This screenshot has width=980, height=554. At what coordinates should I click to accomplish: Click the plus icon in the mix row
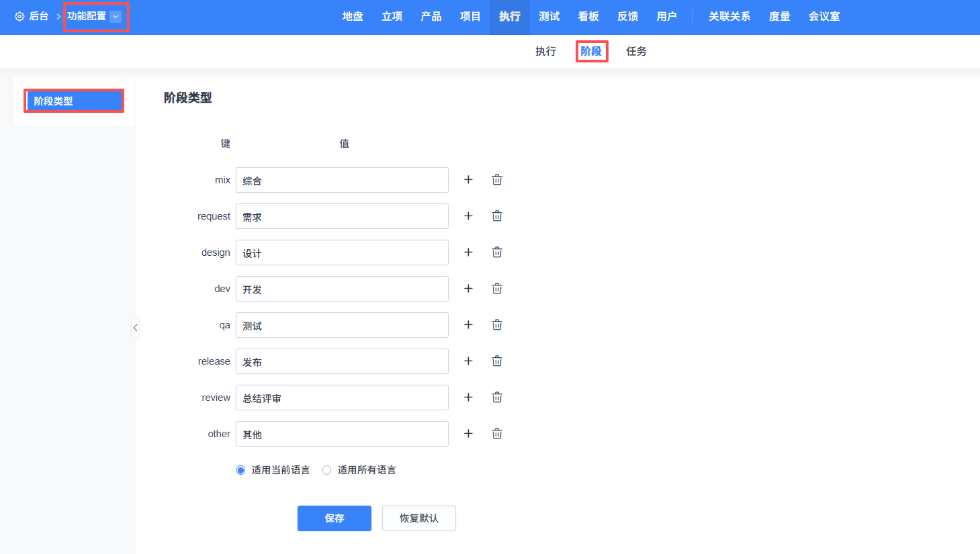click(468, 180)
